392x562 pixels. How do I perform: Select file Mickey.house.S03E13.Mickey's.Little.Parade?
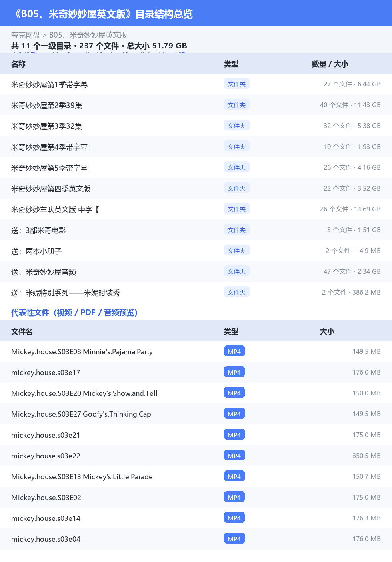point(82,477)
